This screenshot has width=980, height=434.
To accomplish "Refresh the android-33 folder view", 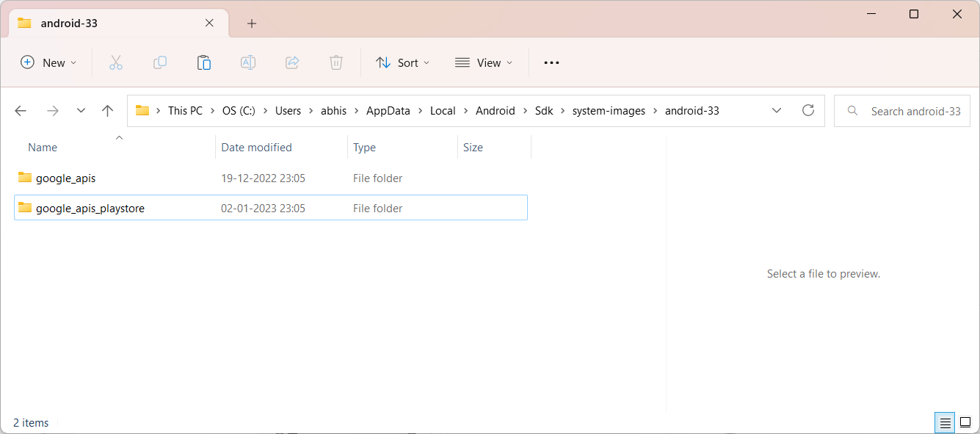I will pyautogui.click(x=808, y=111).
